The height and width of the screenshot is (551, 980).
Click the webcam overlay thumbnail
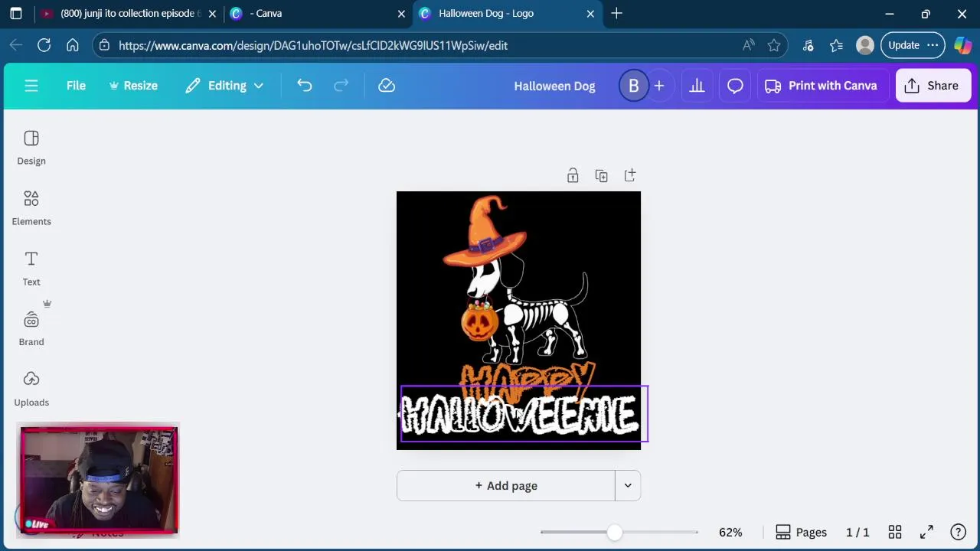click(x=100, y=480)
